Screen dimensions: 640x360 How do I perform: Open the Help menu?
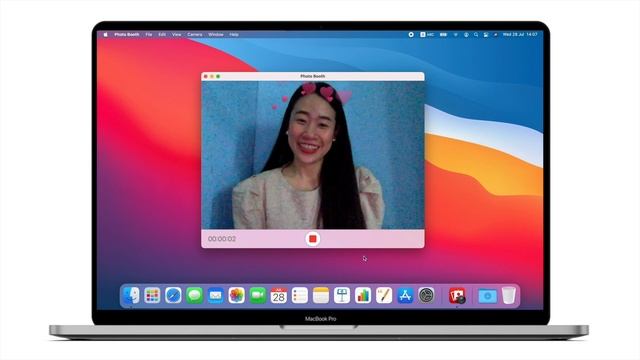pyautogui.click(x=234, y=35)
